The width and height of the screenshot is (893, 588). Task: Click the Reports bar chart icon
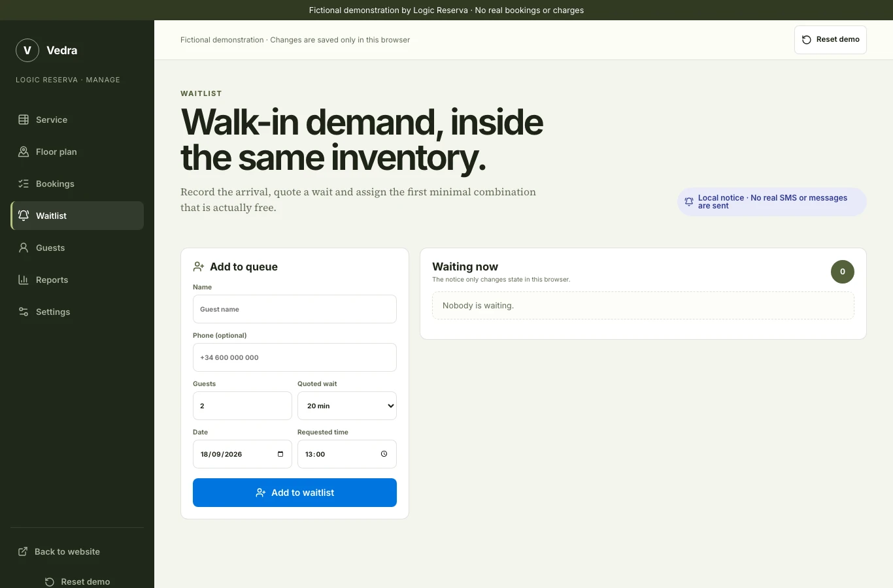point(24,280)
